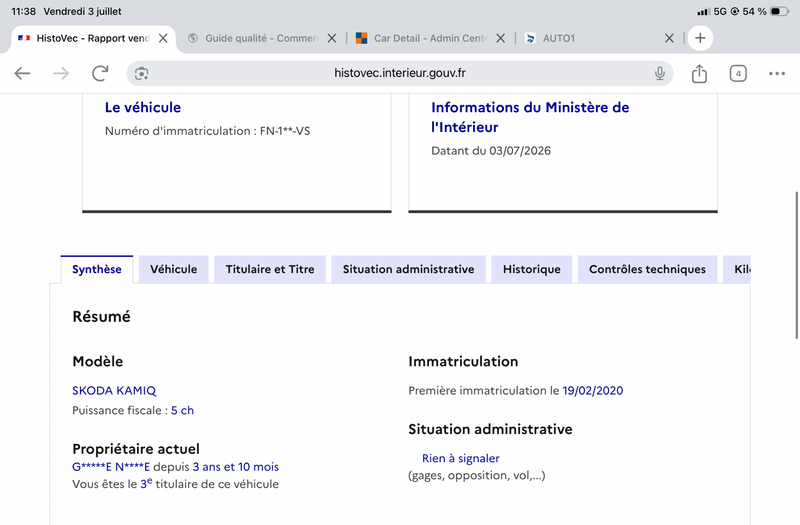Open the Contrôles techniques tab
The image size is (800, 525).
click(x=647, y=269)
